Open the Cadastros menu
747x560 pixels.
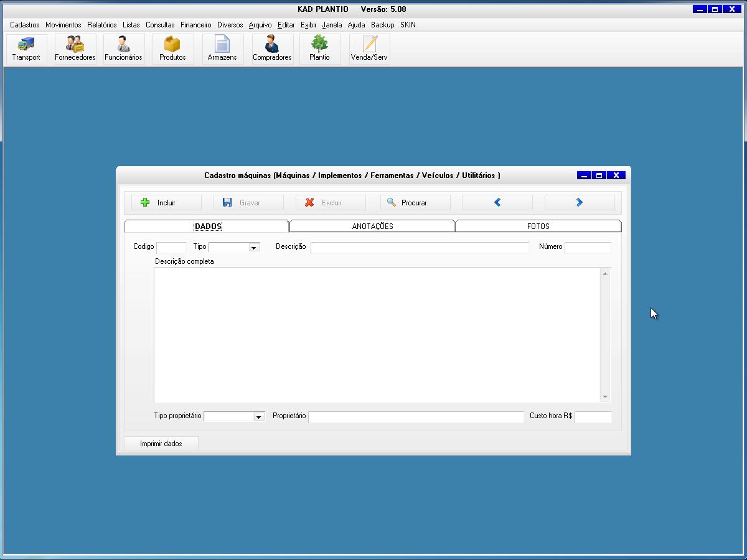pos(25,25)
